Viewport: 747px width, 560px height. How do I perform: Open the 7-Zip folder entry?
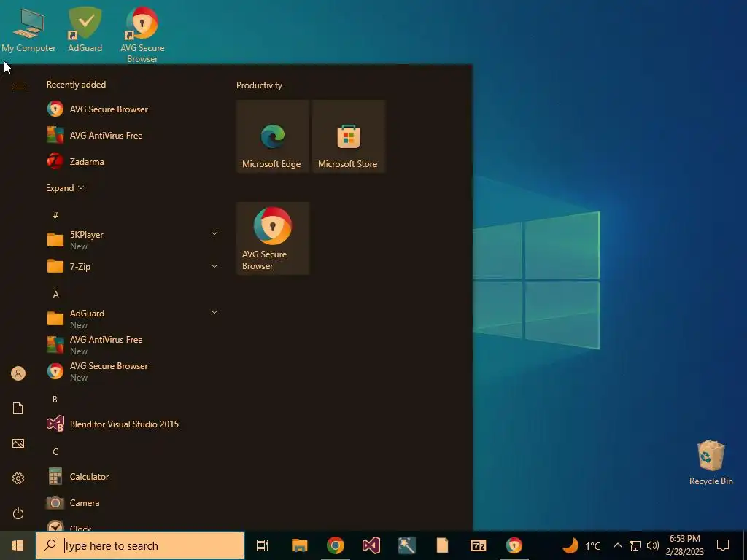pos(133,266)
